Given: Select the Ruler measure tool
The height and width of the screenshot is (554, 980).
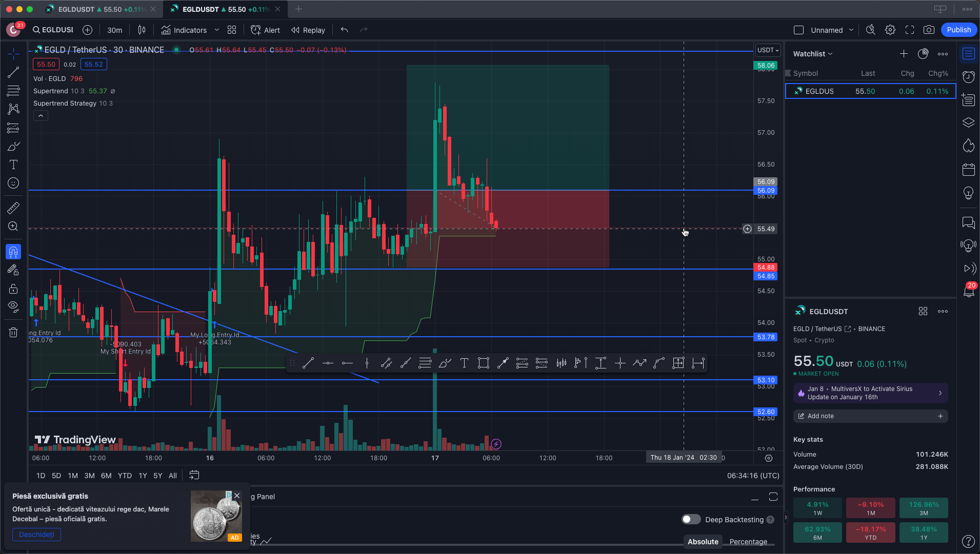Looking at the screenshot, I should pyautogui.click(x=13, y=208).
